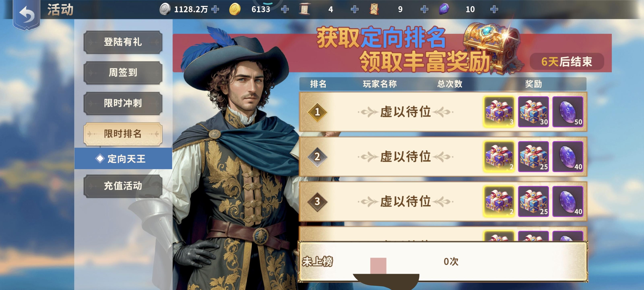Tap the back arrow icon
The image size is (644, 290).
click(27, 14)
